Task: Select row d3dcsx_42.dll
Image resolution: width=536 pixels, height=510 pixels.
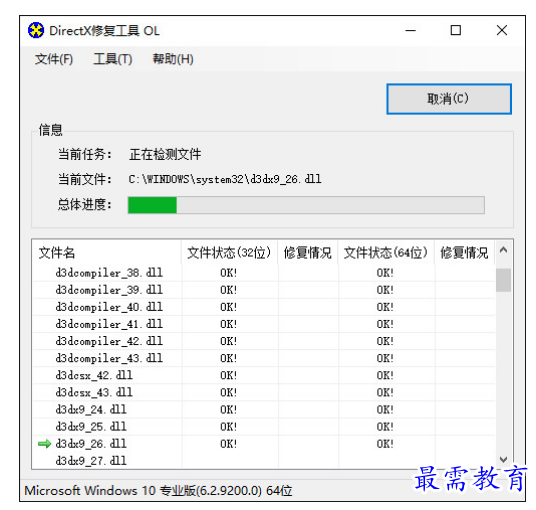Action: click(x=264, y=375)
